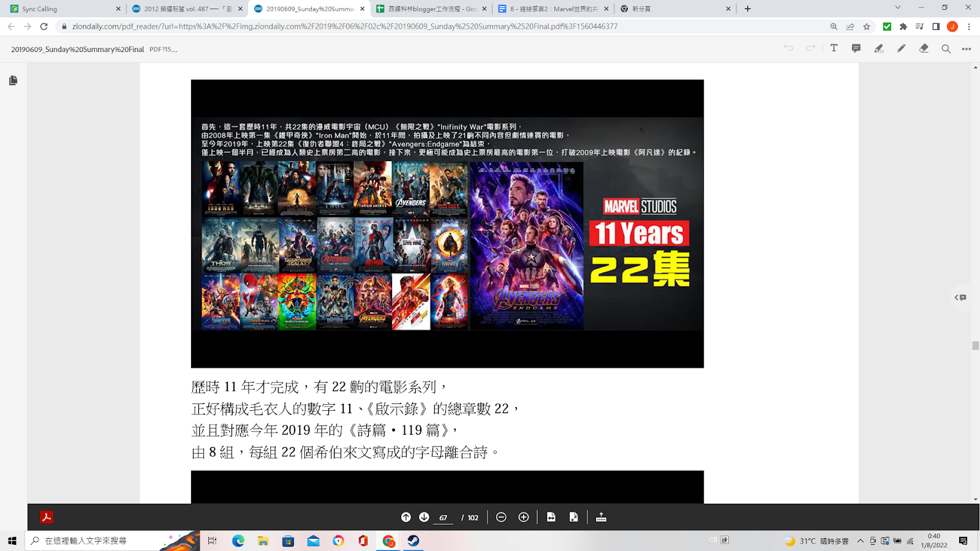
Task: Bookmark this page with the star icon
Action: (867, 26)
